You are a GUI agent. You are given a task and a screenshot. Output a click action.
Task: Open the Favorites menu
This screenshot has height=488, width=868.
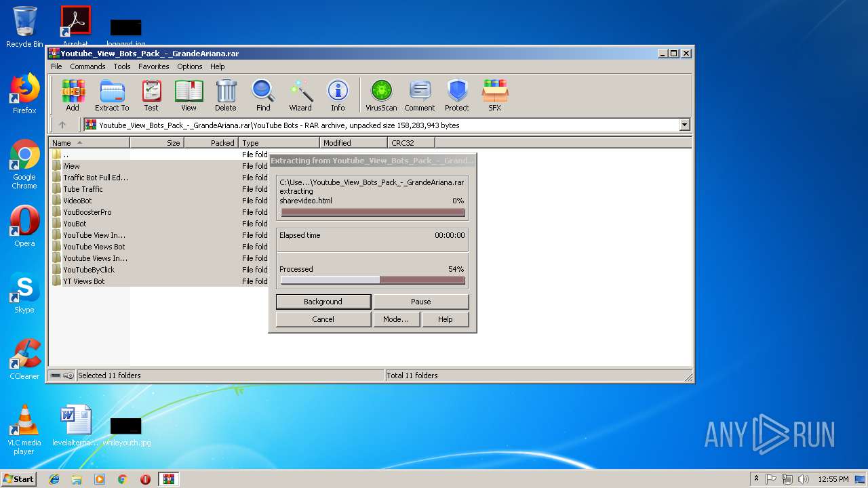coord(154,66)
